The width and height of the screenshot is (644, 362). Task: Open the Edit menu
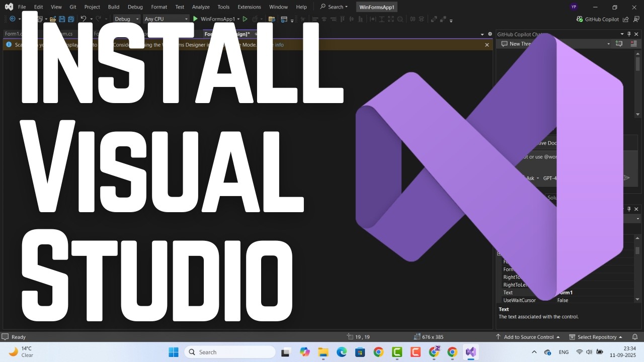[38, 7]
